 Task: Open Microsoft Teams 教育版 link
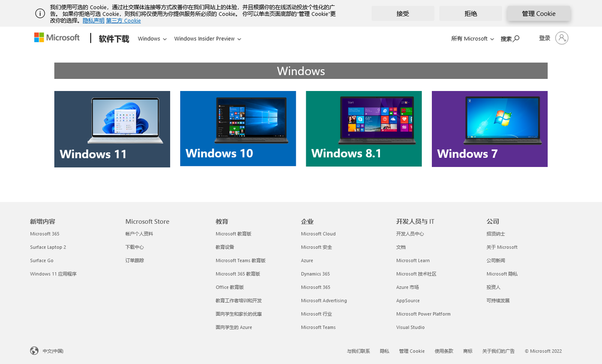coord(240,260)
